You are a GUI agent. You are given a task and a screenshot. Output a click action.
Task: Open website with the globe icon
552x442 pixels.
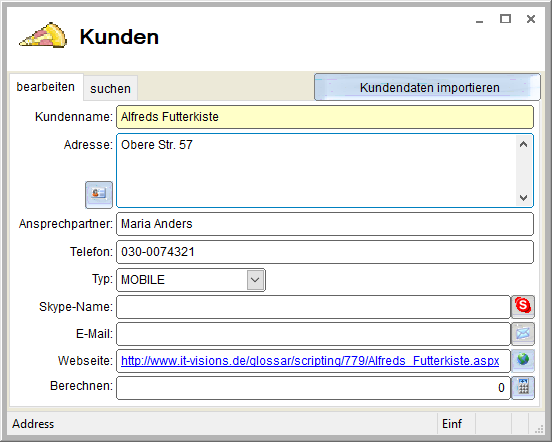pyautogui.click(x=523, y=360)
